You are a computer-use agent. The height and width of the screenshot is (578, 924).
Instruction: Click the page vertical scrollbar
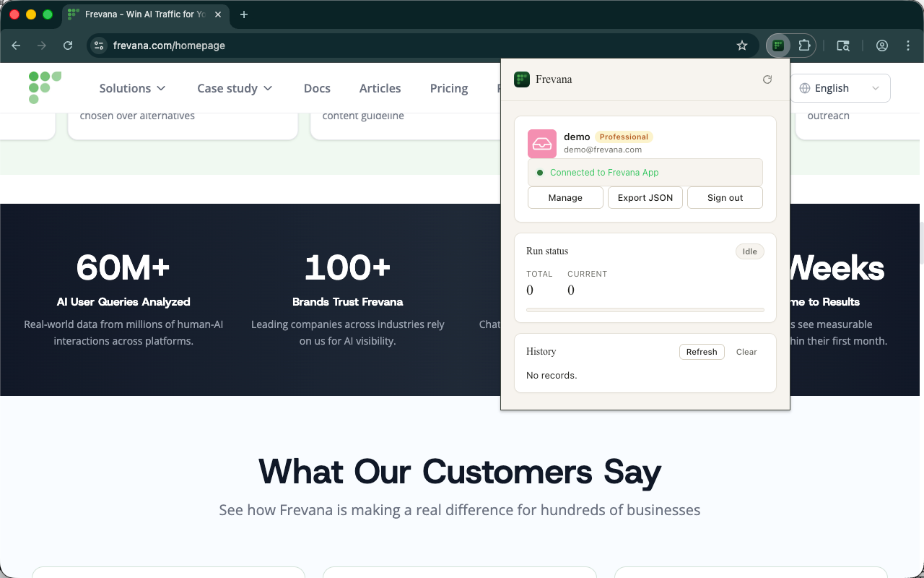click(x=920, y=242)
